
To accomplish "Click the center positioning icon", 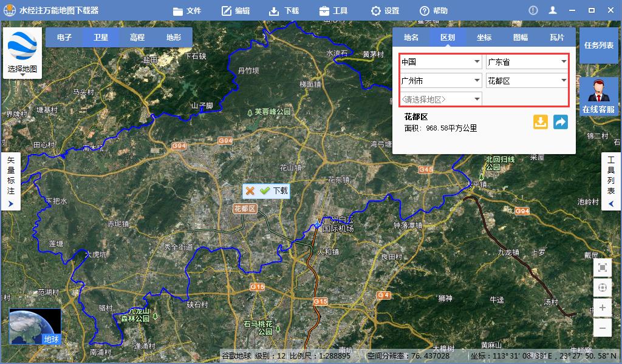I will point(602,288).
